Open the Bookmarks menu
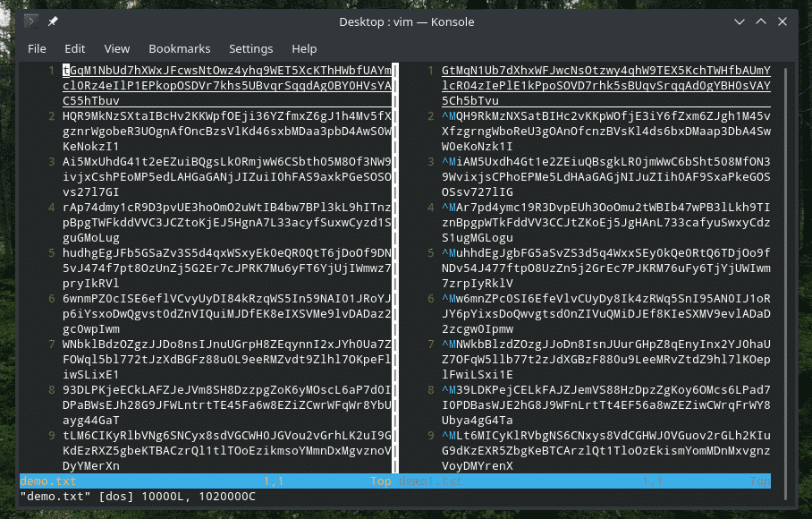 [179, 48]
